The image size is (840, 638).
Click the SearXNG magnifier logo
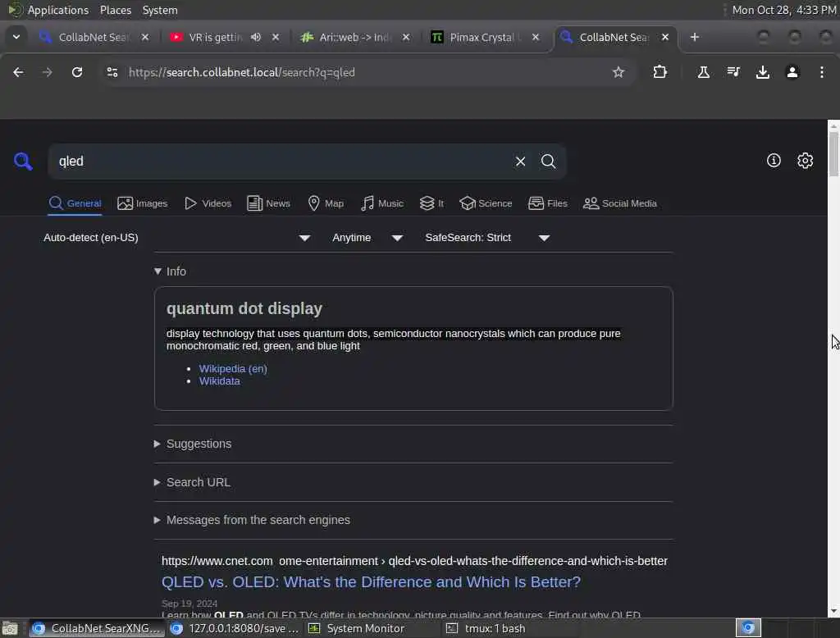coord(22,162)
